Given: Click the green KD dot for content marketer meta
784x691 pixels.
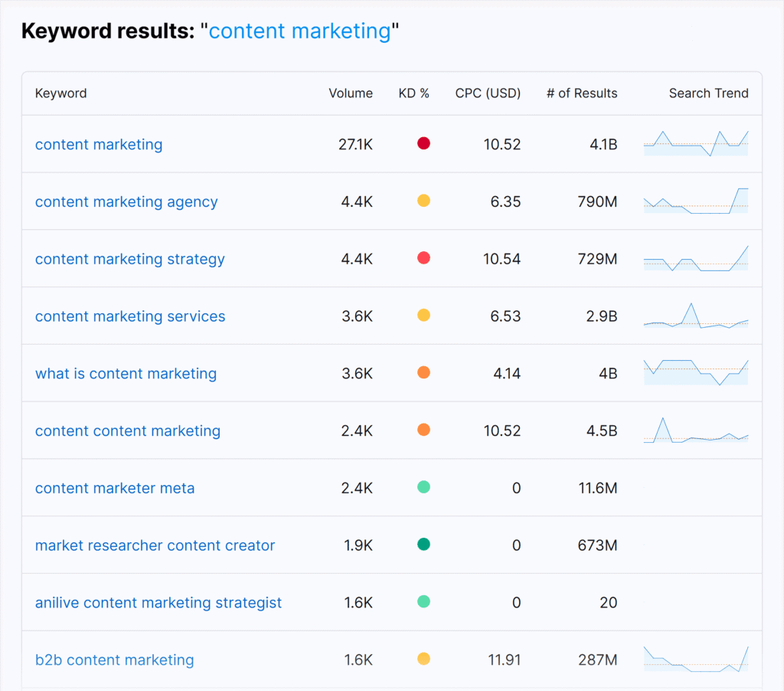Looking at the screenshot, I should coord(423,488).
